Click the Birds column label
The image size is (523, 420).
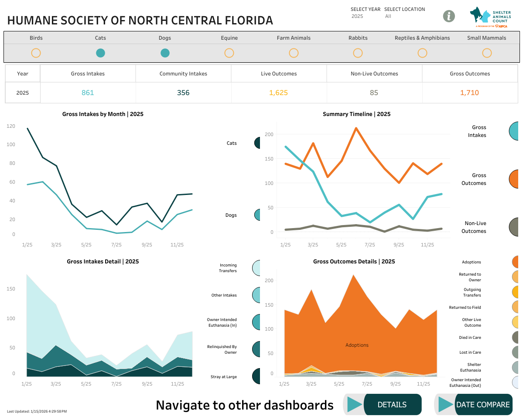click(36, 38)
